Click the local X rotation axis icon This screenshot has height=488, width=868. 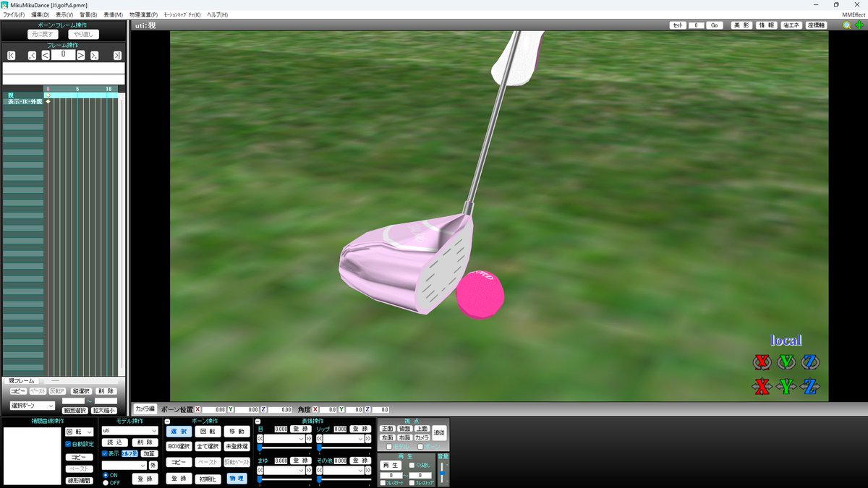pyautogui.click(x=761, y=361)
